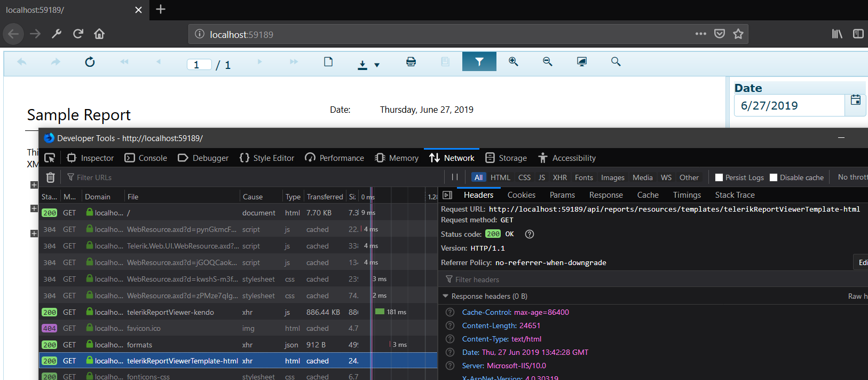Print the report using the printer icon
Viewport: 868px width, 380px height.
(x=411, y=62)
